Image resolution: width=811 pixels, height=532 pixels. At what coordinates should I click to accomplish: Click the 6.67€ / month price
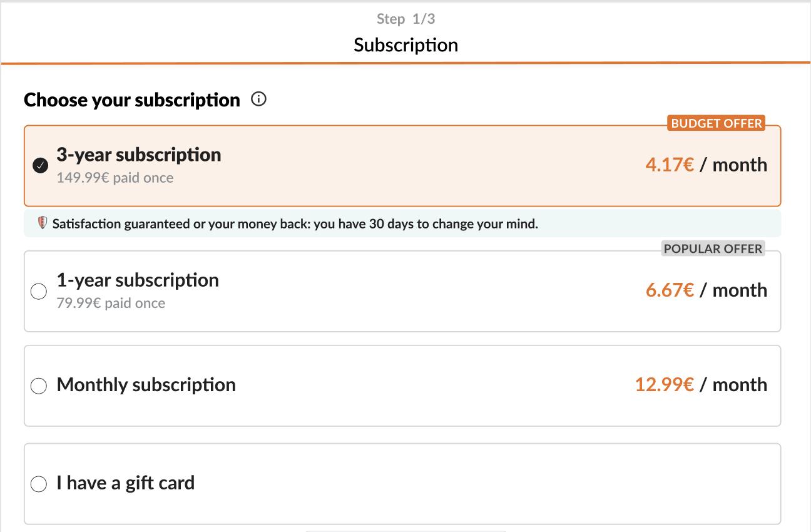click(x=706, y=290)
